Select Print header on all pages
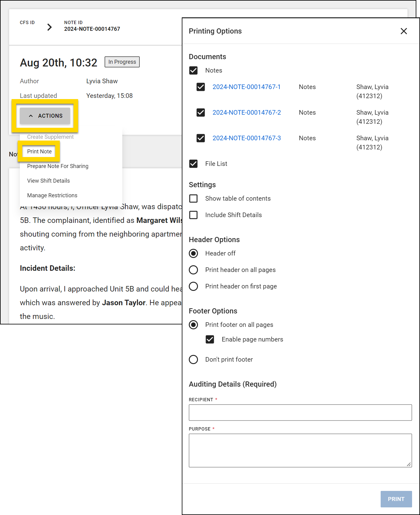The height and width of the screenshot is (515, 420). pos(193,270)
